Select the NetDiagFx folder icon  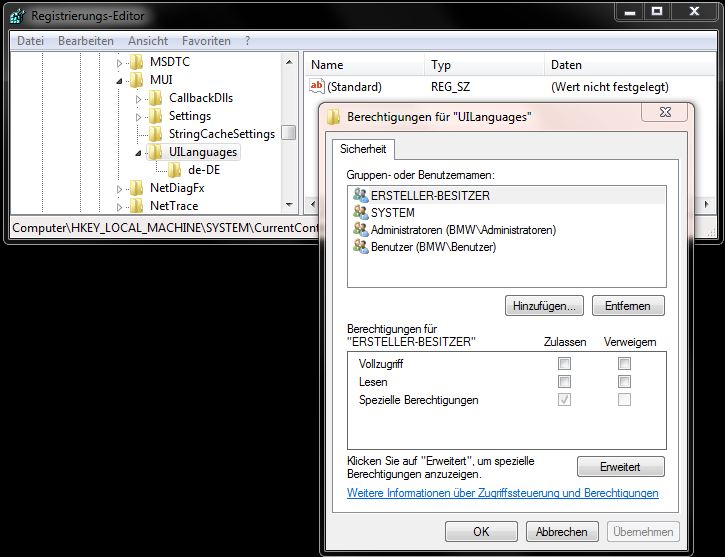click(136, 188)
